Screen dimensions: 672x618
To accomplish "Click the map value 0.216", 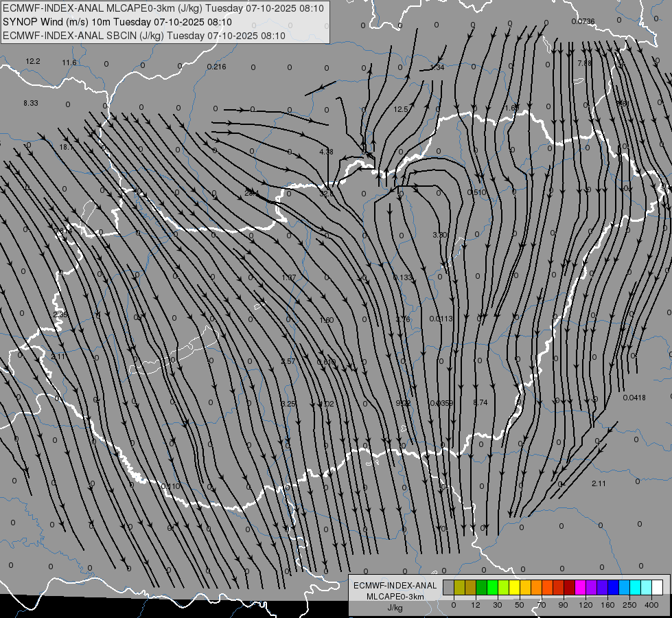I will pos(216,67).
